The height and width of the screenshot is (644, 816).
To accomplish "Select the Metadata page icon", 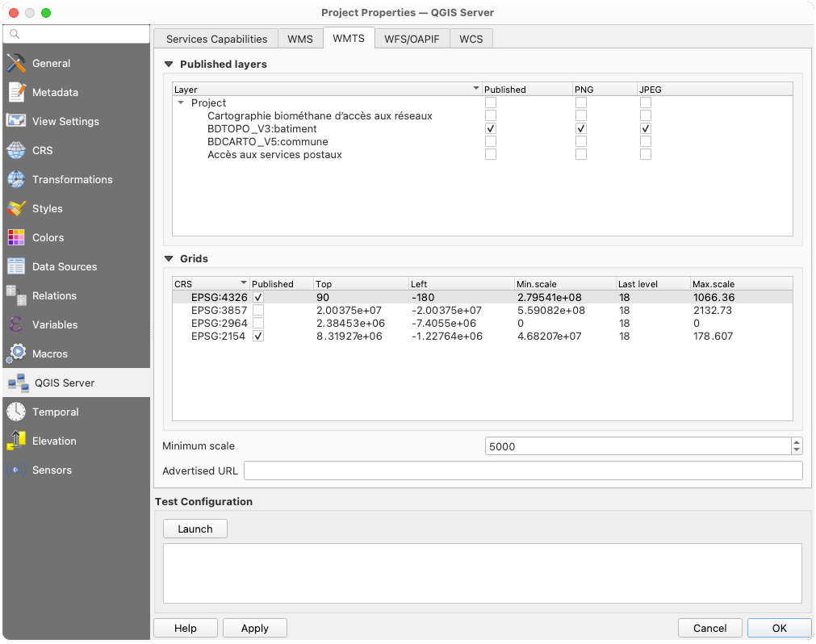I will 16,92.
